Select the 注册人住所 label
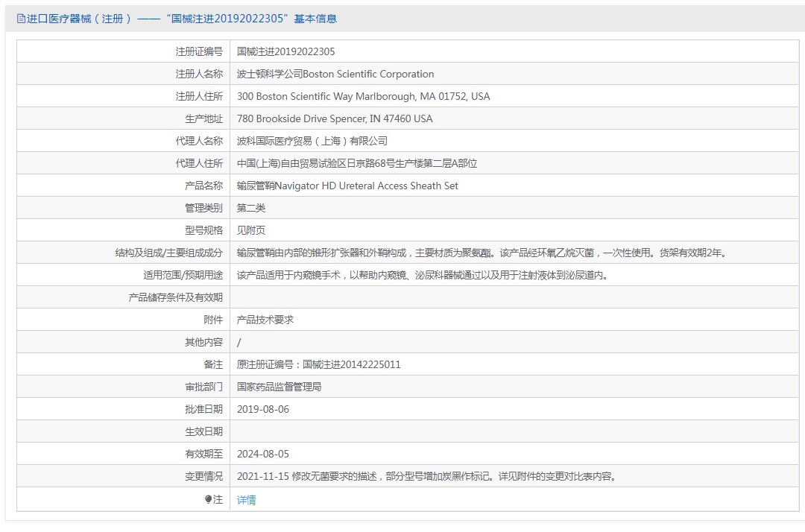 (199, 96)
